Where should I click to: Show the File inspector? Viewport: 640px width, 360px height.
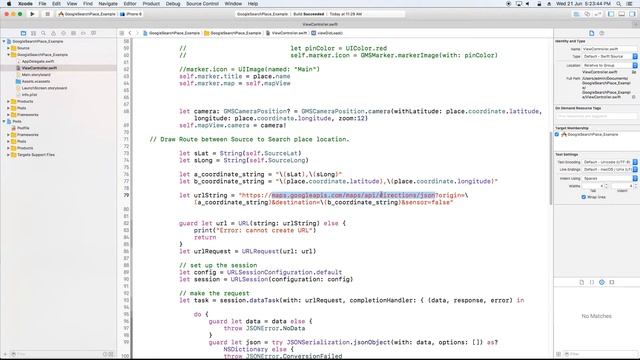pyautogui.click(x=591, y=33)
